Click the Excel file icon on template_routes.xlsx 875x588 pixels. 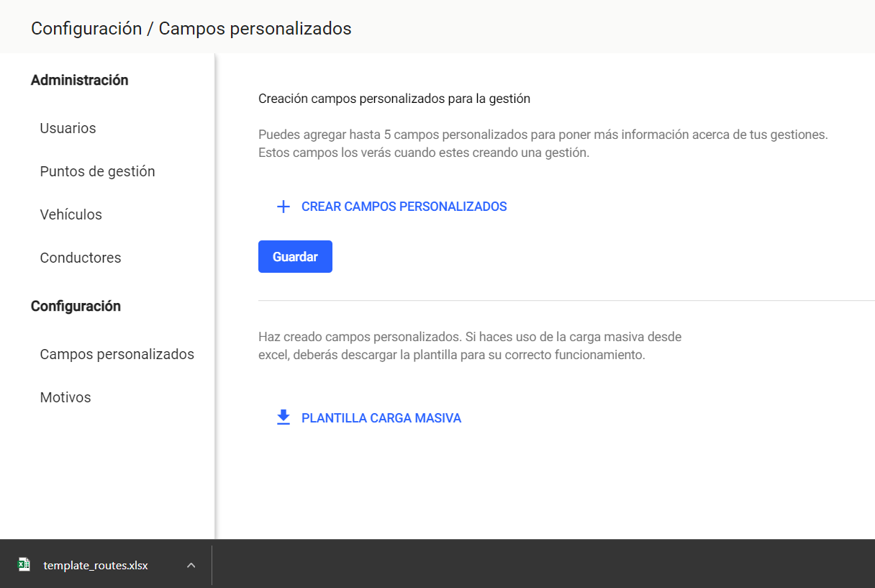23,565
